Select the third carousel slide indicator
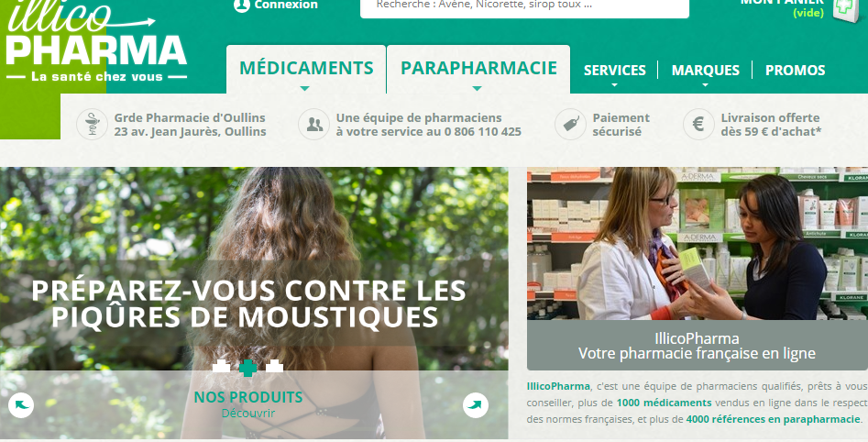The height and width of the screenshot is (442, 868). 274,366
